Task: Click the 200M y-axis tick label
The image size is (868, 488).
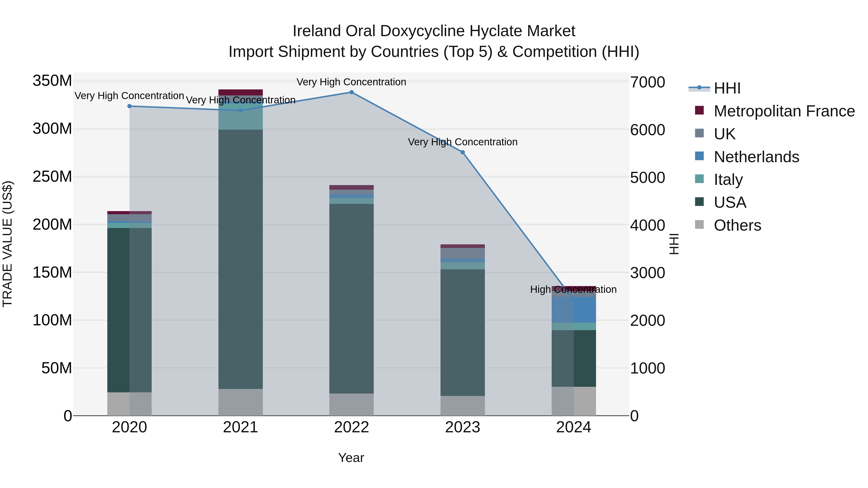Action: (x=52, y=224)
